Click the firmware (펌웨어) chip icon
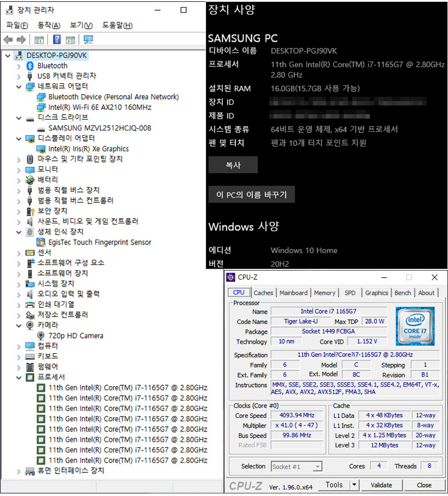Viewport: 448px width, 496px height. (x=29, y=367)
